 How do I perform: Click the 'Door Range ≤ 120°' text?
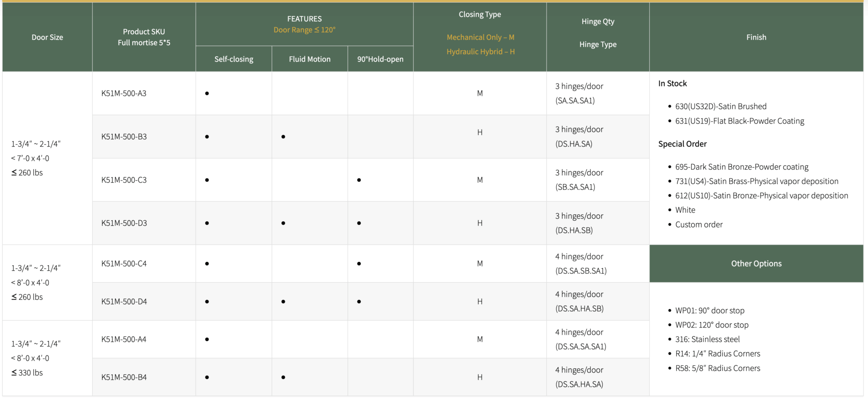305,30
